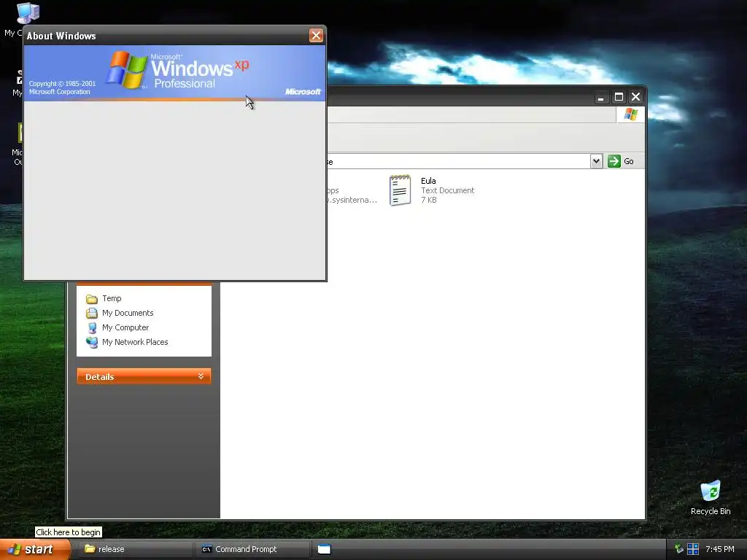Click inside the Explorer address field
The image size is (747, 560).
click(x=457, y=161)
